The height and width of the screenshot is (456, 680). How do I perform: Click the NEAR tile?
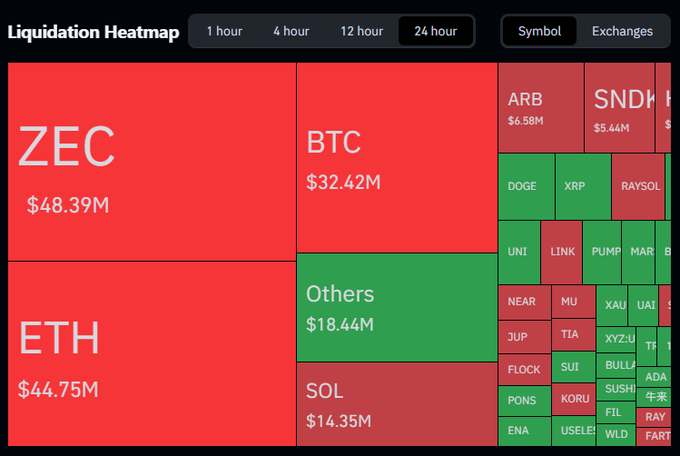click(x=524, y=302)
